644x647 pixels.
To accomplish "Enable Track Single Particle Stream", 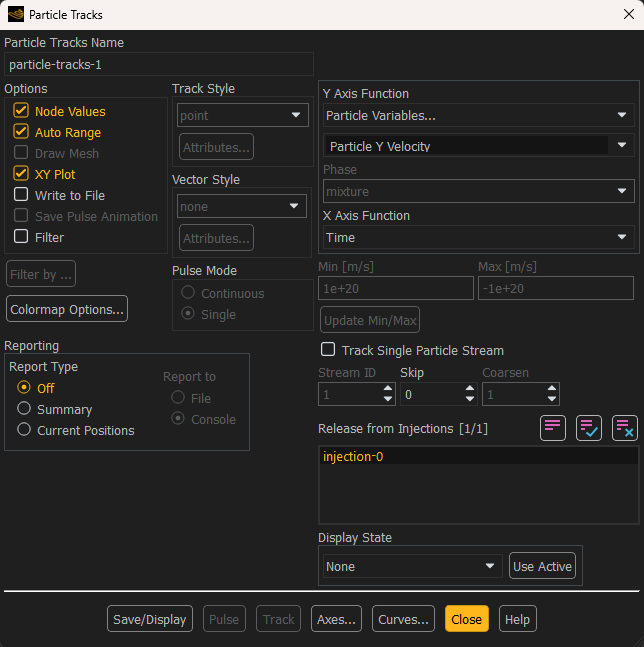I will coord(328,349).
